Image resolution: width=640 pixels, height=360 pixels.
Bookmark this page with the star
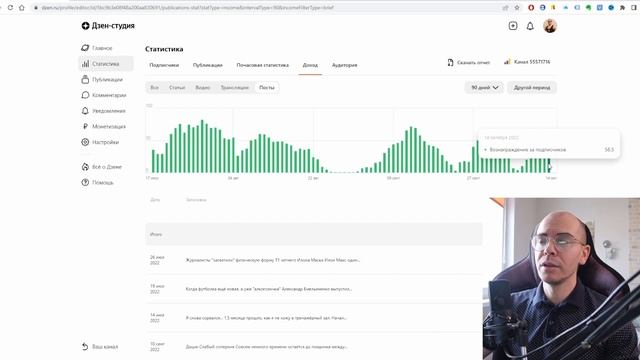pos(517,7)
